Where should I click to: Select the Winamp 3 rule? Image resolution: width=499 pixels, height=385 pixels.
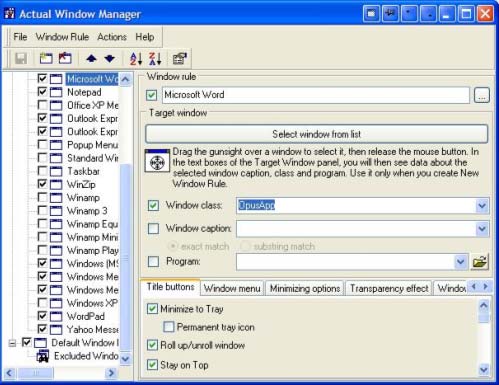coord(87,211)
